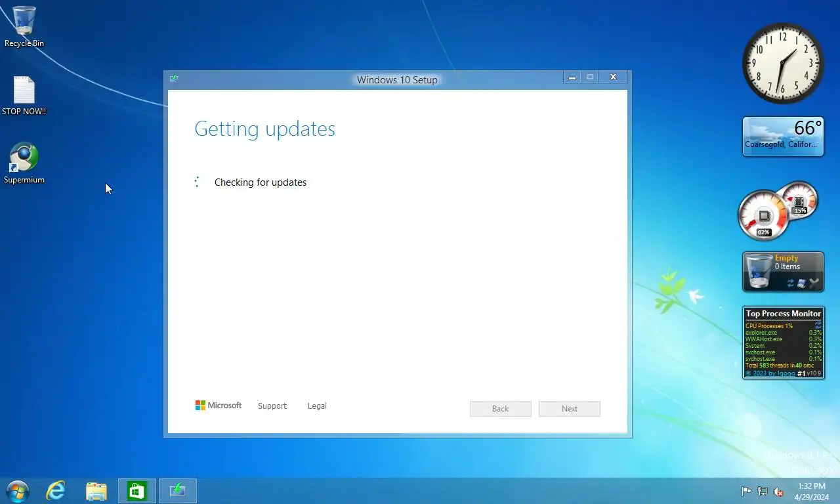Click the 0 Items text
Screen dimensions: 840x504
coord(787,266)
